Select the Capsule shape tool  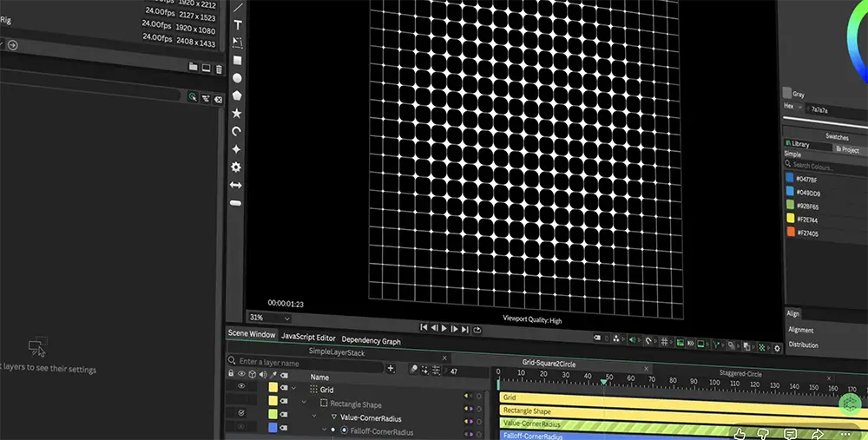click(x=236, y=203)
